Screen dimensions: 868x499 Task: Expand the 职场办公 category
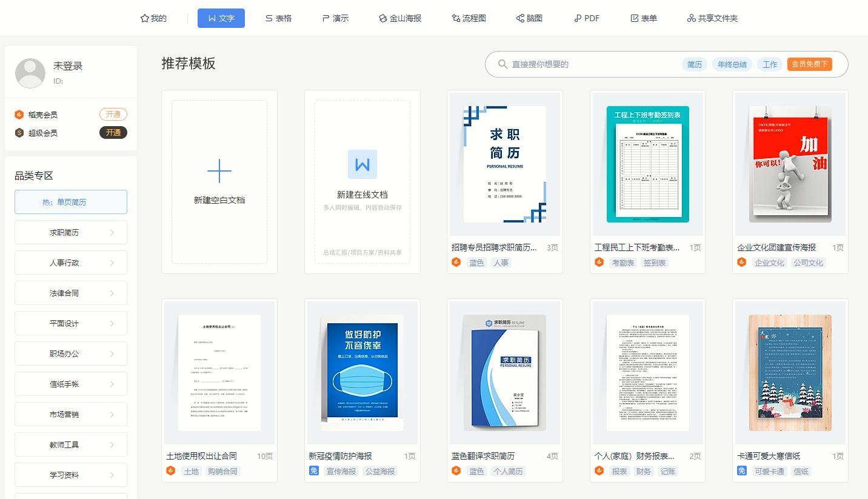click(70, 353)
